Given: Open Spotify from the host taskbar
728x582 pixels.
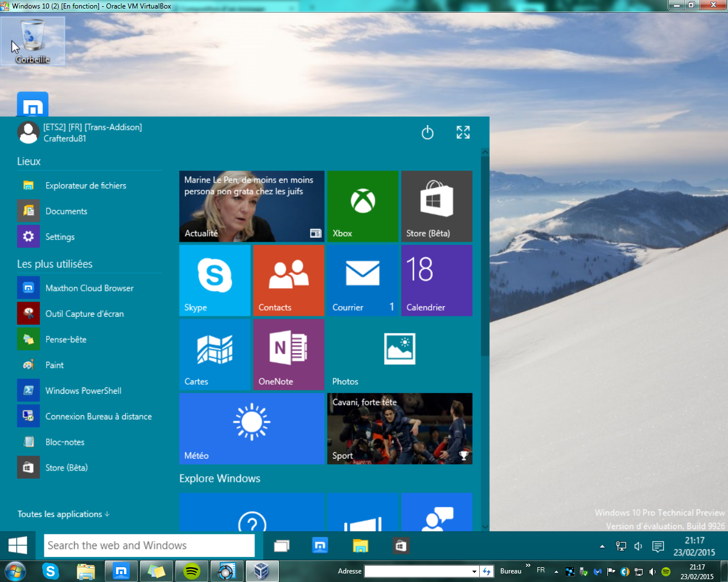Looking at the screenshot, I should click(192, 571).
